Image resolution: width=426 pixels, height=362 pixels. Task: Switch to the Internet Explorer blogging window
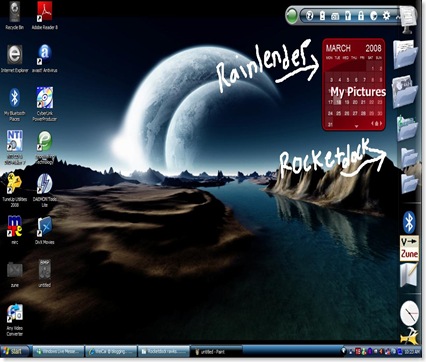pos(111,351)
